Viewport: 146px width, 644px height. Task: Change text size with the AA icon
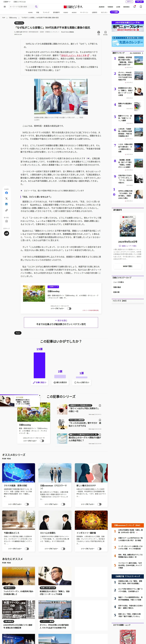[x=7, y=233]
